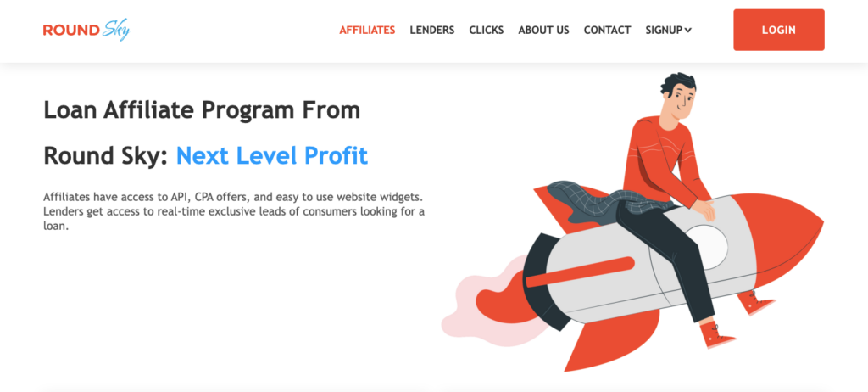Click the red Login button

coord(778,30)
